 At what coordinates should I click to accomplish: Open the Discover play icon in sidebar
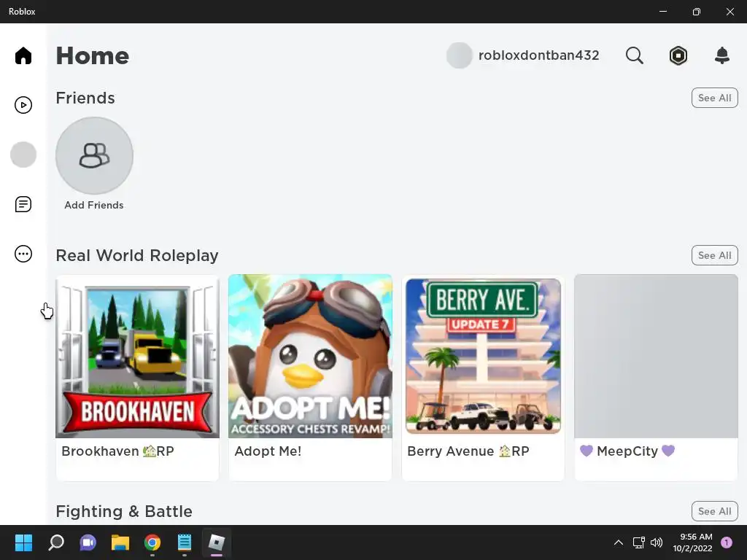23,105
